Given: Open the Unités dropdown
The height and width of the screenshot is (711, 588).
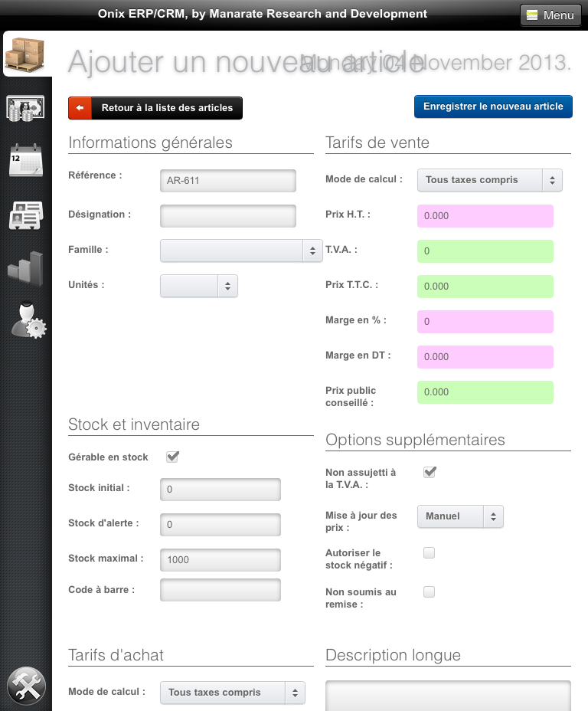Looking at the screenshot, I should [199, 286].
